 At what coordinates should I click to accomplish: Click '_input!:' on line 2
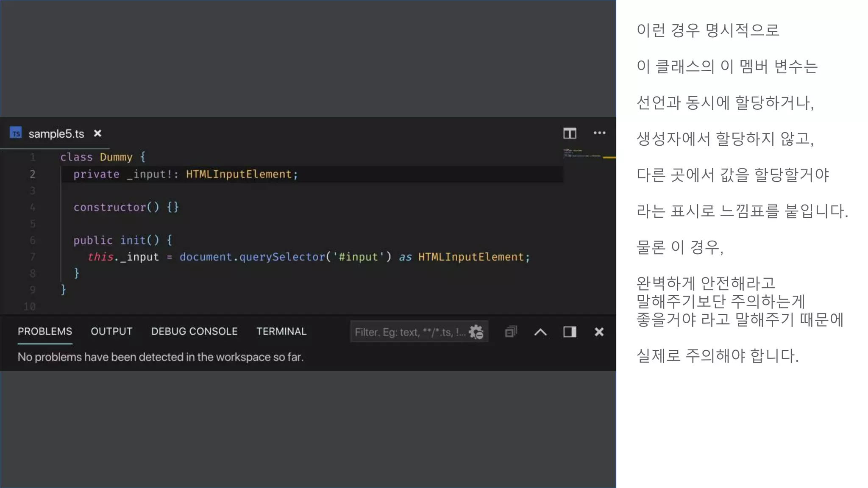(153, 174)
